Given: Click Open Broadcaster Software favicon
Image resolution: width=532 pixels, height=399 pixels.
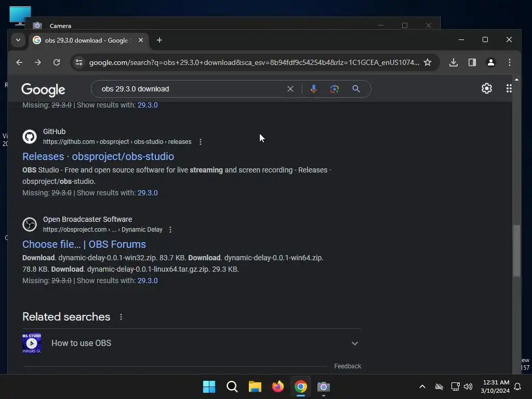Looking at the screenshot, I should click(30, 224).
